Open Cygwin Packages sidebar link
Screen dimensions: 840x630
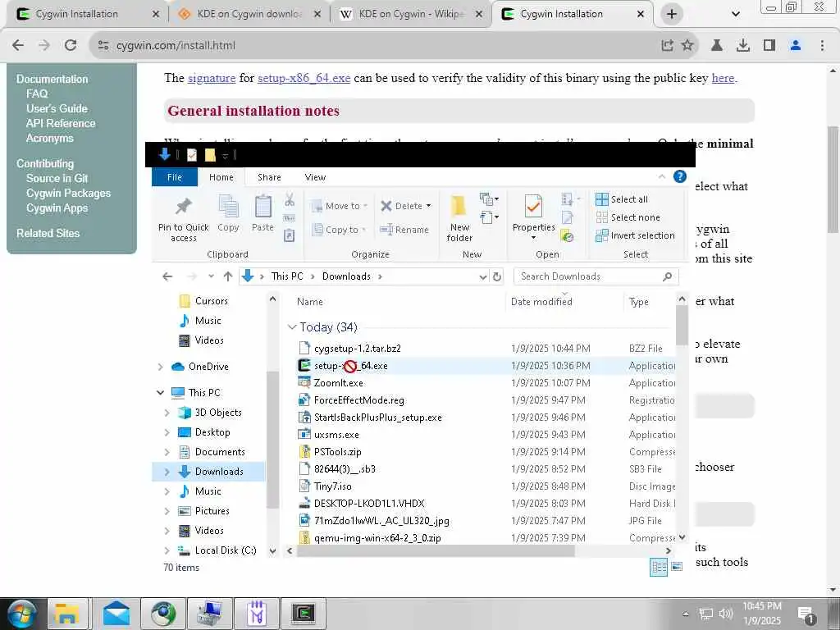pos(69,194)
